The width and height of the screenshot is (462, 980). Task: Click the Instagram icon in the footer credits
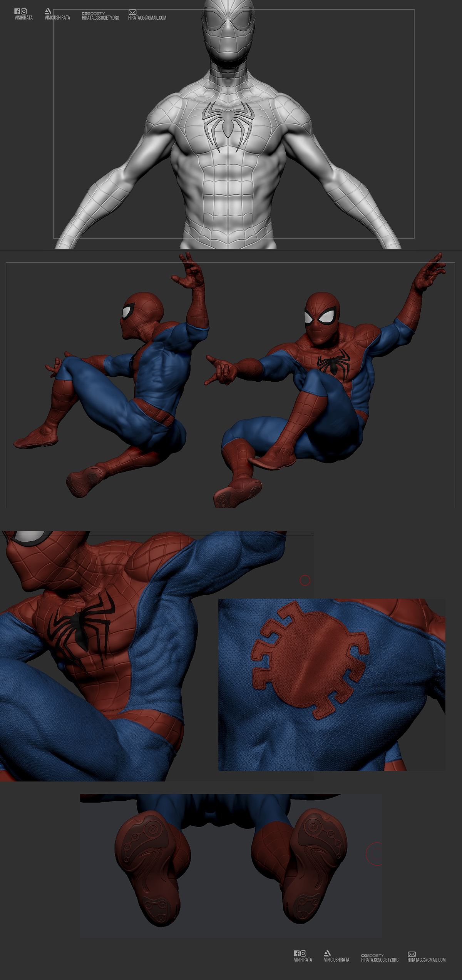click(x=303, y=953)
